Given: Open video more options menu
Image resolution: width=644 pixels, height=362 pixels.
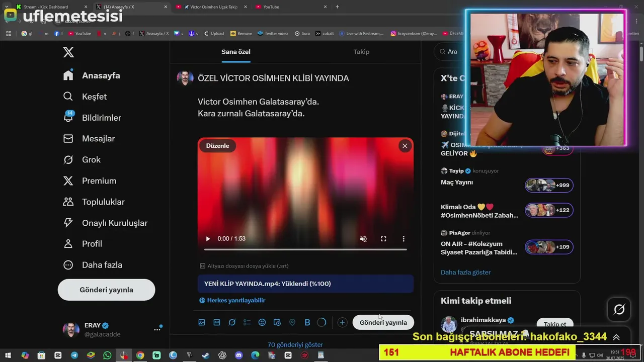Looking at the screenshot, I should click(404, 239).
